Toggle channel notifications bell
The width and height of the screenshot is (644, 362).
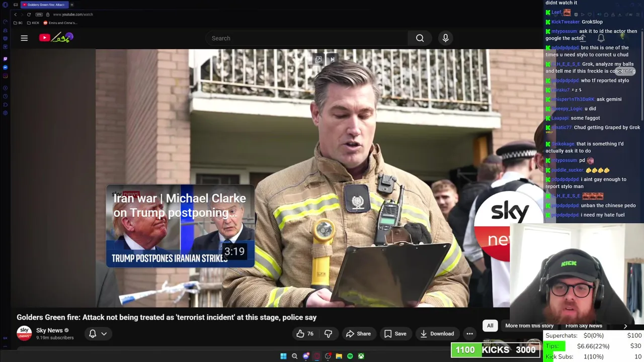click(x=93, y=333)
